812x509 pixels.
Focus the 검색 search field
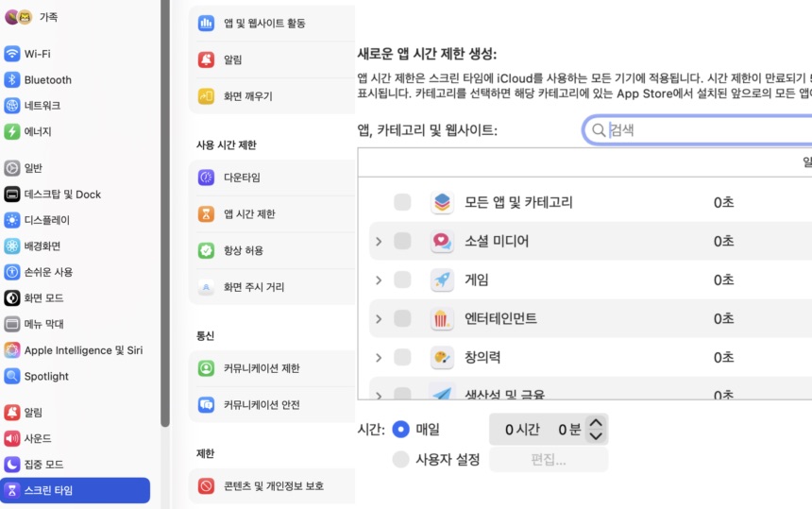pyautogui.click(x=697, y=130)
